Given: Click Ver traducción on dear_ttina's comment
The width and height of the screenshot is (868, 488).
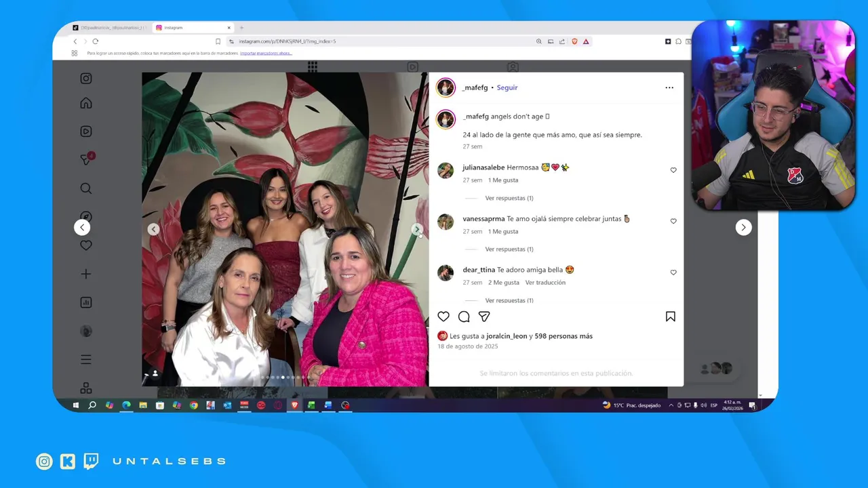Looking at the screenshot, I should click(x=545, y=283).
